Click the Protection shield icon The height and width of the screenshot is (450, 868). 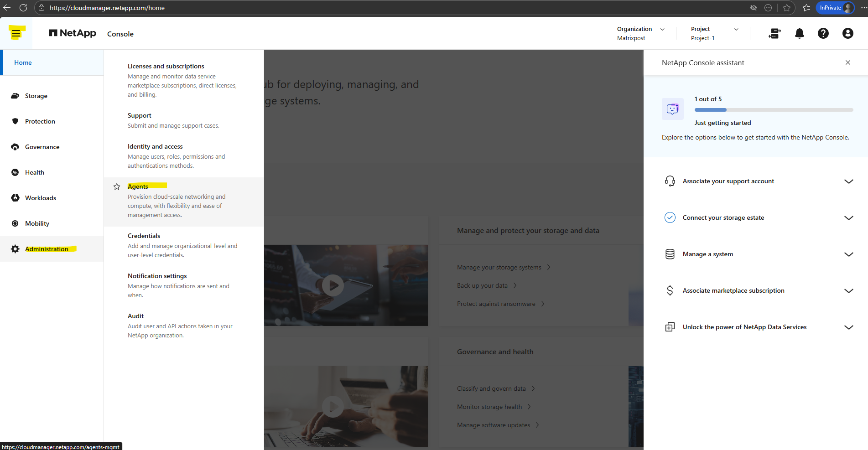pyautogui.click(x=15, y=121)
